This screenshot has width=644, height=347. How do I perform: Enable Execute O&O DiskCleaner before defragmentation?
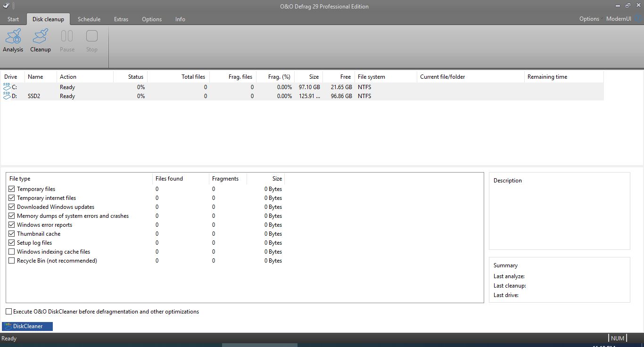[x=8, y=312]
